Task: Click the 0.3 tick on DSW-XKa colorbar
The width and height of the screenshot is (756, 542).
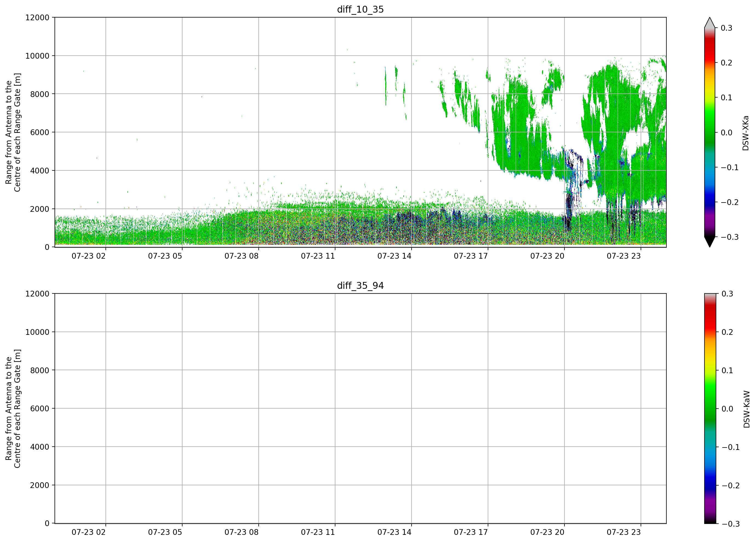Action: [x=727, y=28]
